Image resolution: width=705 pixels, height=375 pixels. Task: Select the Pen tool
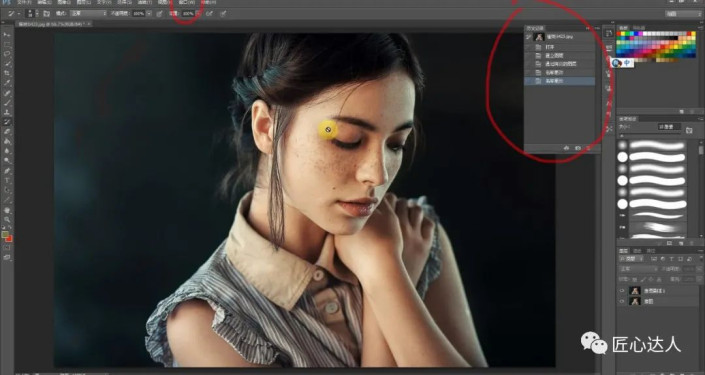[x=7, y=171]
